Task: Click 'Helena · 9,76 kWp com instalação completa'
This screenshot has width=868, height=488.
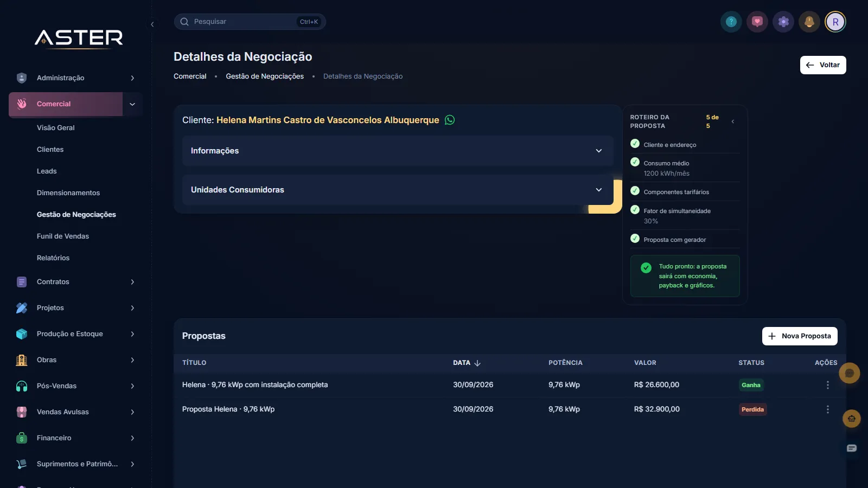Action: (255, 385)
